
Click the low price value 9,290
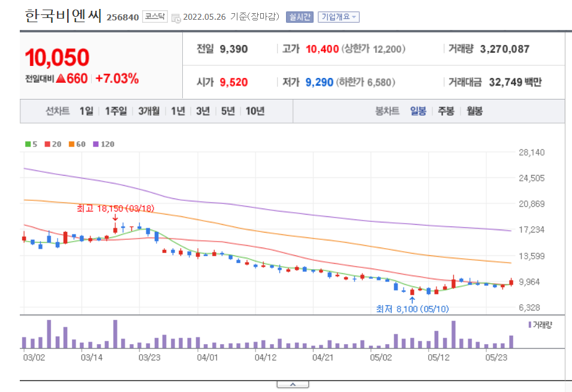coord(320,82)
